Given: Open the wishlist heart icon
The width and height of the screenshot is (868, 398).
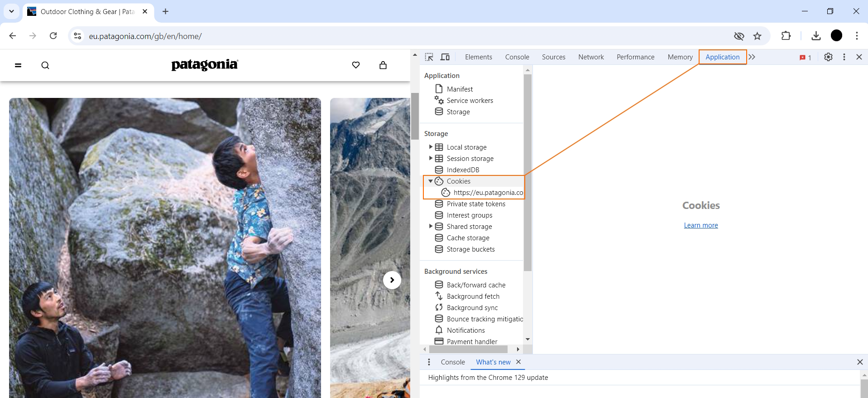Looking at the screenshot, I should [x=356, y=65].
